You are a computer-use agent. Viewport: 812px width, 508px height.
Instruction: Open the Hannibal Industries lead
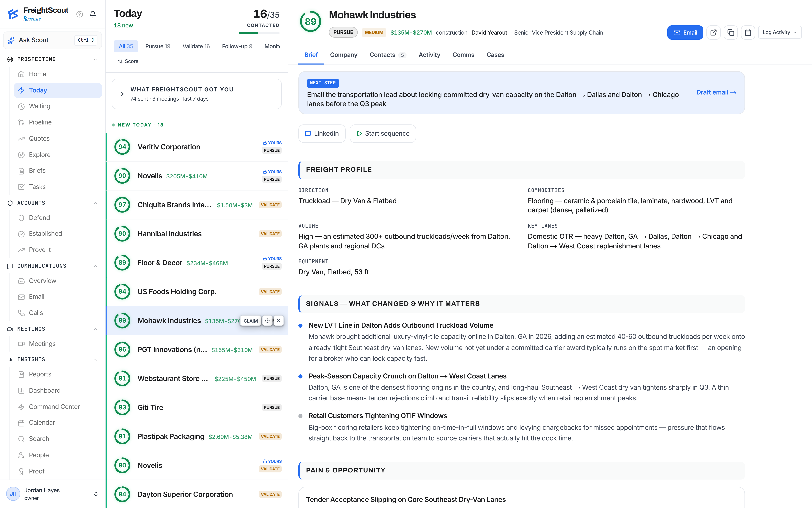point(197,234)
